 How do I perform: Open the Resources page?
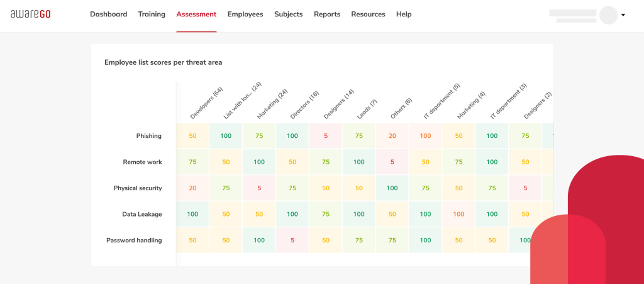point(368,14)
